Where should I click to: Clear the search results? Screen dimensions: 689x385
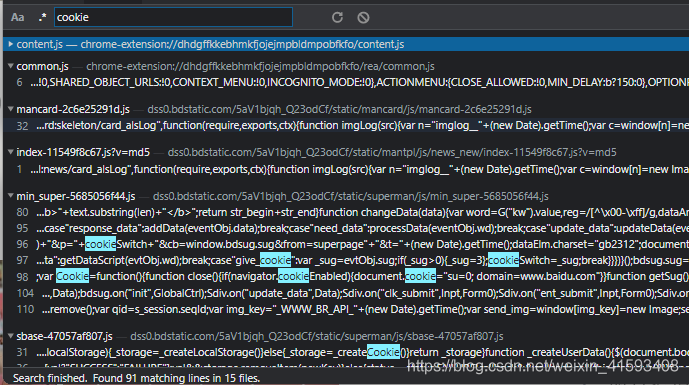(363, 18)
